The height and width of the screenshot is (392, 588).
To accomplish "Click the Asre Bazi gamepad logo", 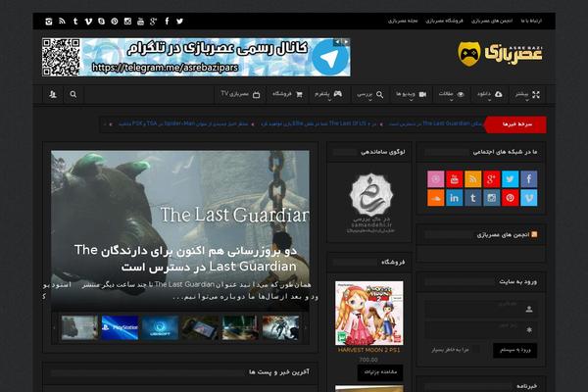I will [x=500, y=54].
